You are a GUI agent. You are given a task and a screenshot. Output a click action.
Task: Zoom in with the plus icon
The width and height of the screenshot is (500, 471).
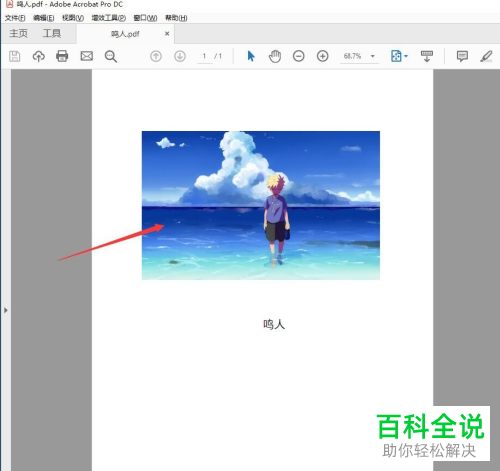[x=322, y=56]
